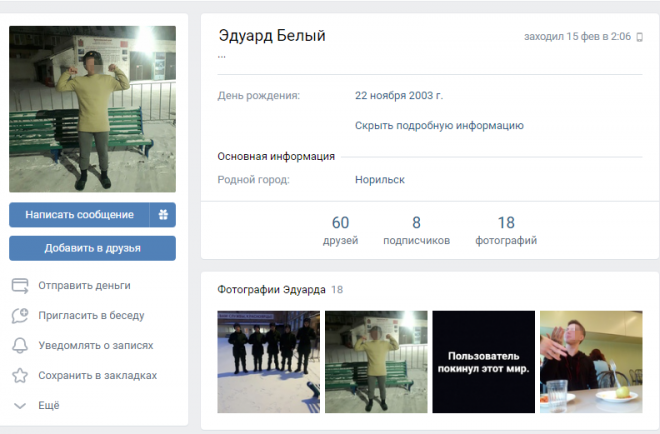Open the Фотографии Эдуарда album header

[x=271, y=290]
